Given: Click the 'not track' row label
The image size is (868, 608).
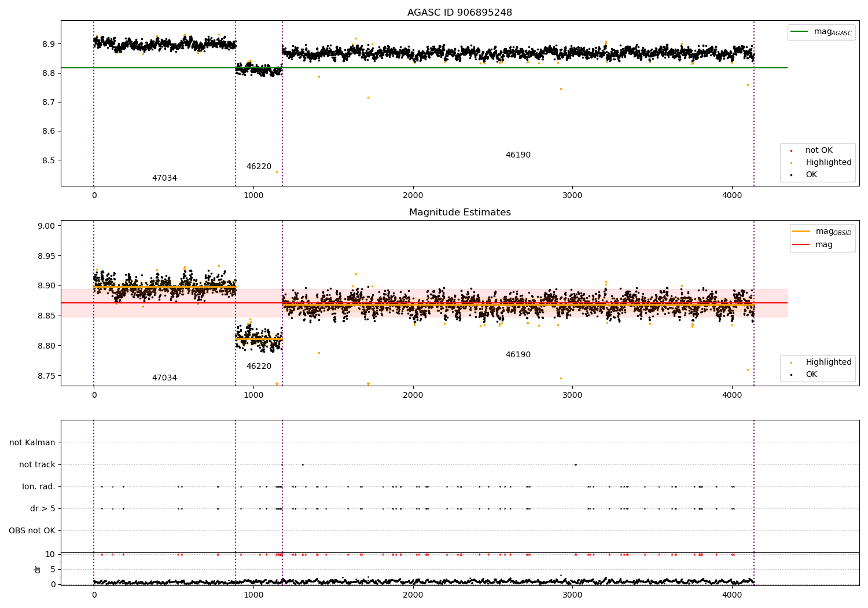Looking at the screenshot, I should pos(37,465).
